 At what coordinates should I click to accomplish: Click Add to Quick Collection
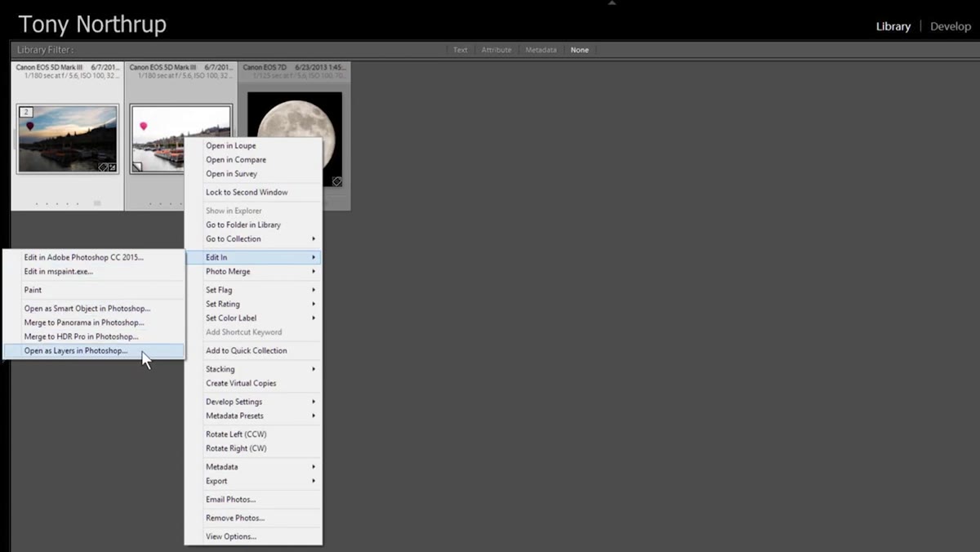[253, 351]
